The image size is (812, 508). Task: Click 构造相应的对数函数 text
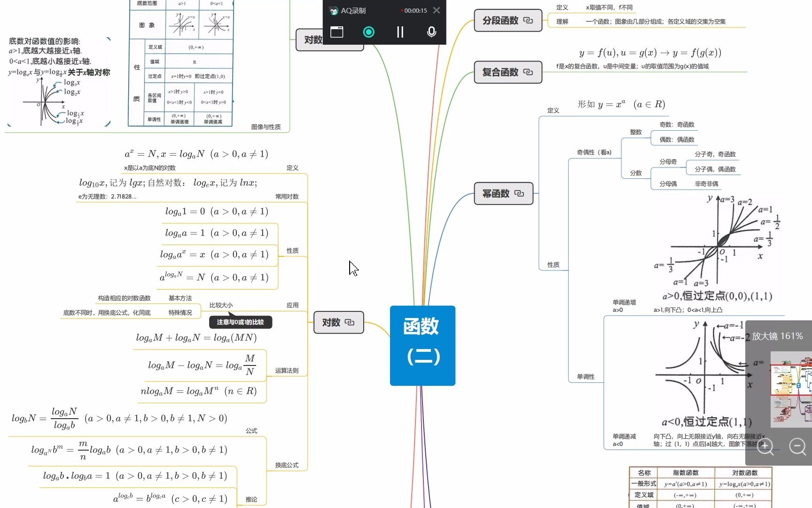(x=124, y=298)
